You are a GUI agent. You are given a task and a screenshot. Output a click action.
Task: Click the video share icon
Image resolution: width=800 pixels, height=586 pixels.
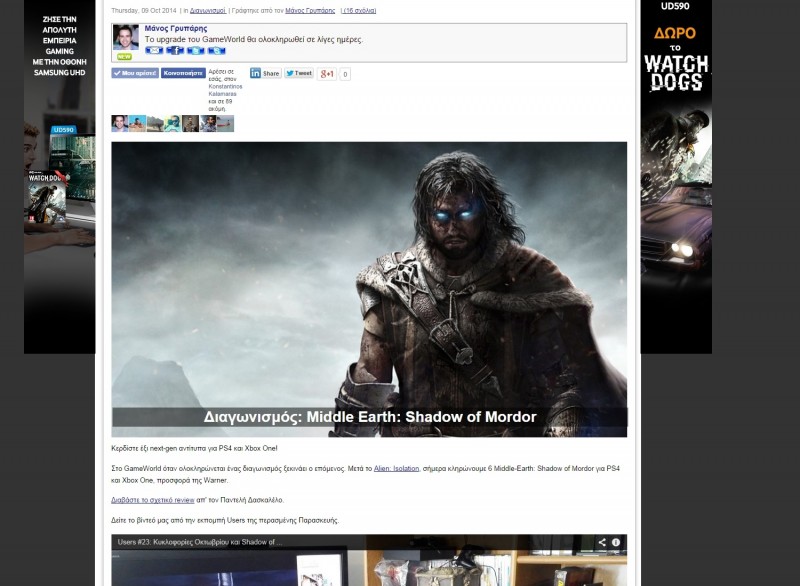pos(602,542)
